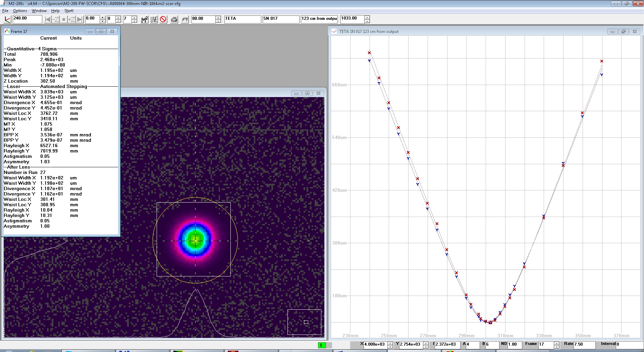Screen dimensions: 644x352
Task: Jump to the last Z position
Action: click(x=79, y=19)
